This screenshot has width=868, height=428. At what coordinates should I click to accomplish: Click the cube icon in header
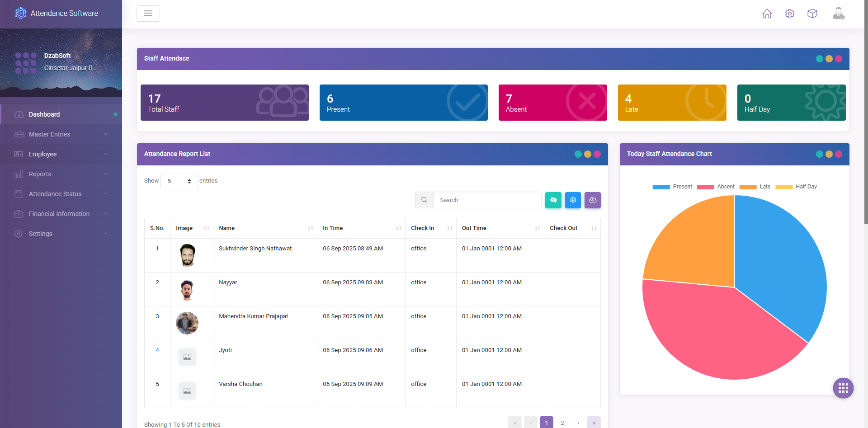812,14
